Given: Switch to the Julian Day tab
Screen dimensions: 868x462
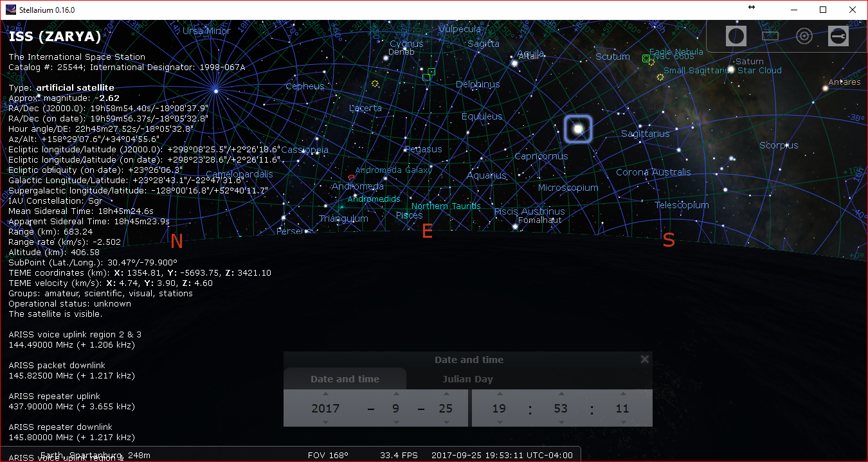Looking at the screenshot, I should pyautogui.click(x=467, y=378).
